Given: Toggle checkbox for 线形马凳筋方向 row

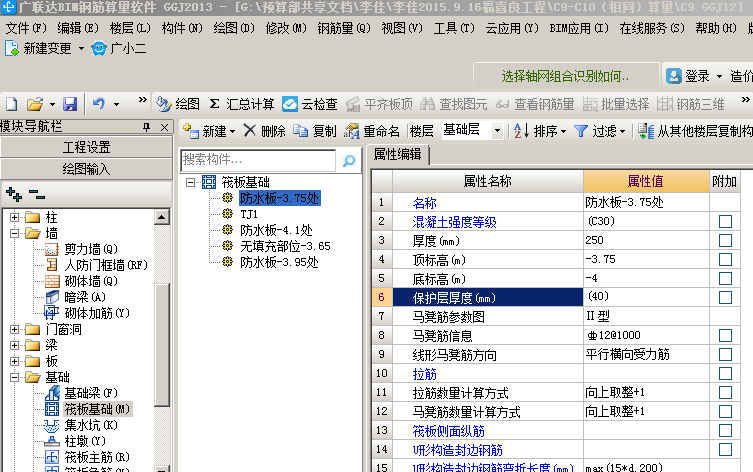Looking at the screenshot, I should [725, 354].
